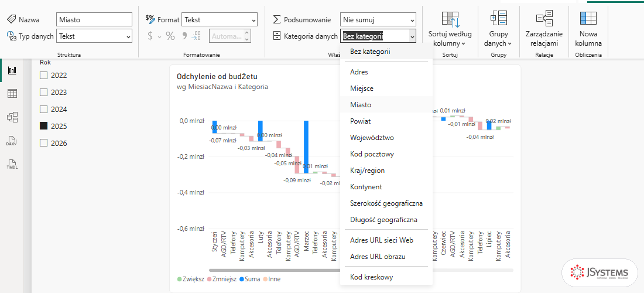This screenshot has width=644, height=293.
Task: Click the blue Lipiec total bar
Action: [x=489, y=125]
